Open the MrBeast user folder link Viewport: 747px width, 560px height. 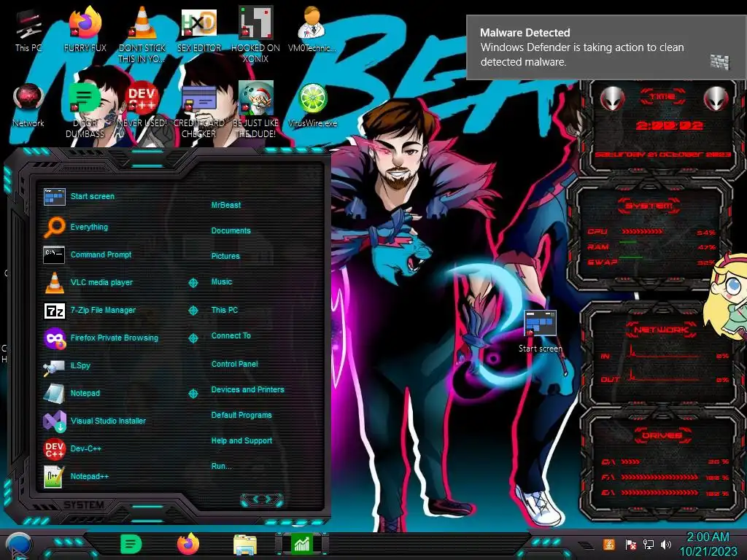226,205
